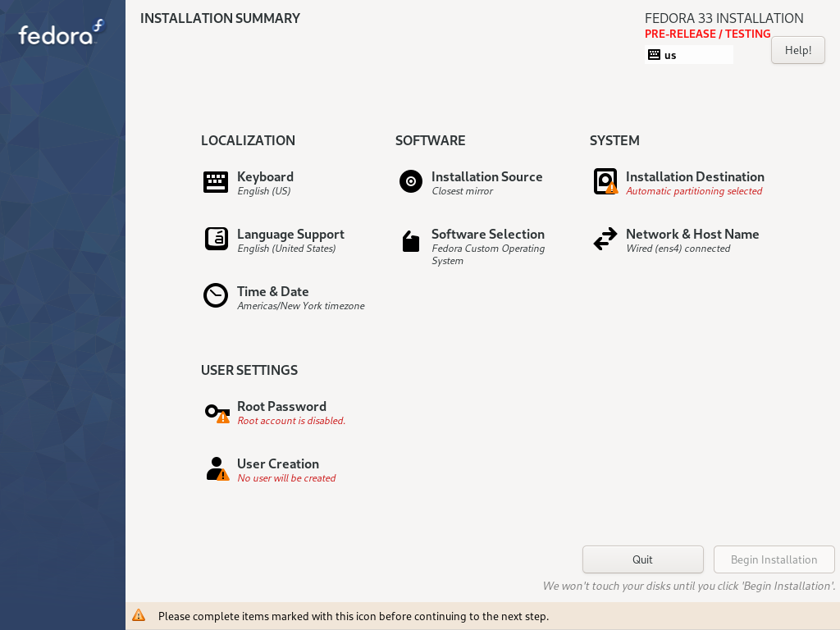Click the Fedora logo in sidebar

[62, 33]
